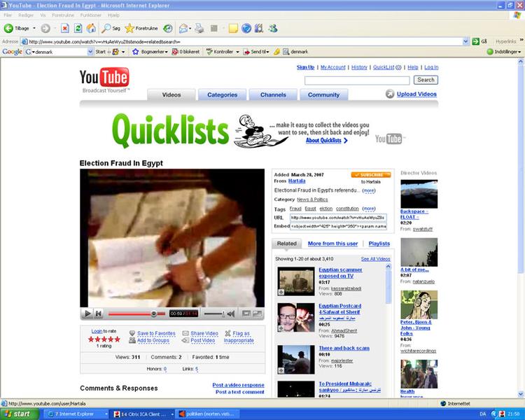Switch to the Categories tab
Image resolution: width=525 pixels, height=420 pixels.
click(x=222, y=94)
